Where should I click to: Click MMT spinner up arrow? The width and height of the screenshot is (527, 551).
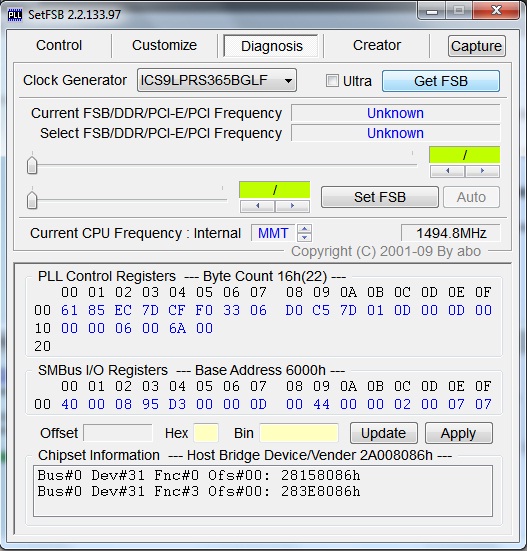pos(304,229)
